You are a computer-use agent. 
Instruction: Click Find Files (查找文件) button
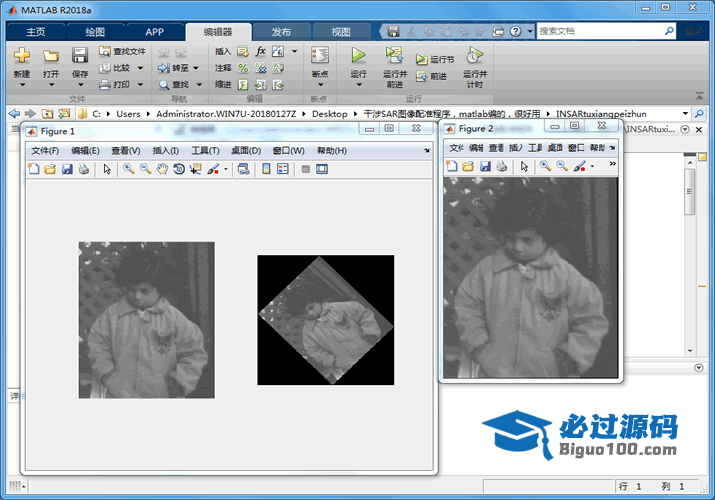(x=122, y=51)
